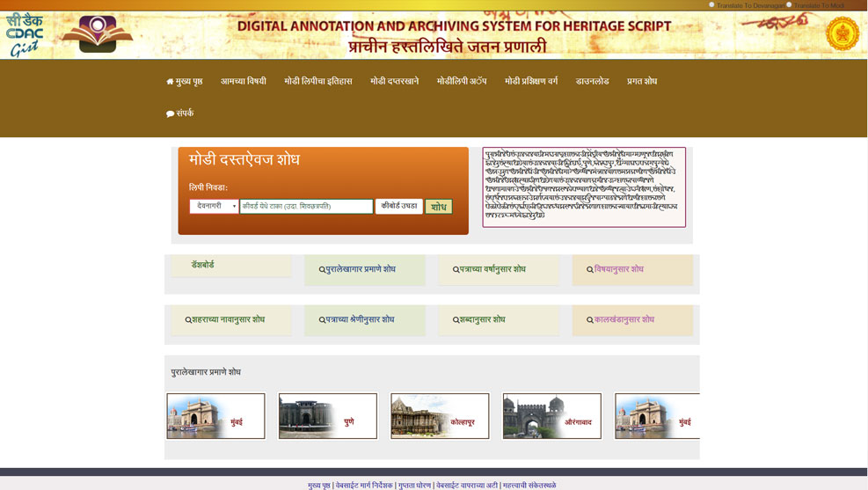This screenshot has height=490, width=868.
Task: Click the home icon beside मुख्य पृष्ठ
Action: [x=170, y=82]
